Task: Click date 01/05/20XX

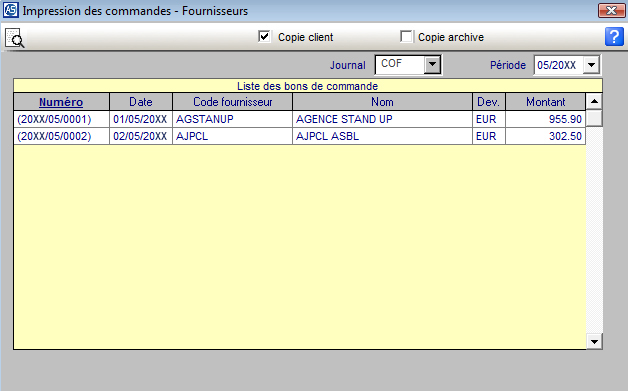Action: (140, 119)
